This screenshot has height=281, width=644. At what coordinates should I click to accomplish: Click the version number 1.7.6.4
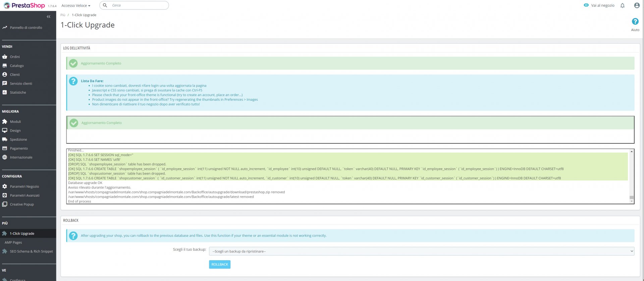tap(52, 6)
